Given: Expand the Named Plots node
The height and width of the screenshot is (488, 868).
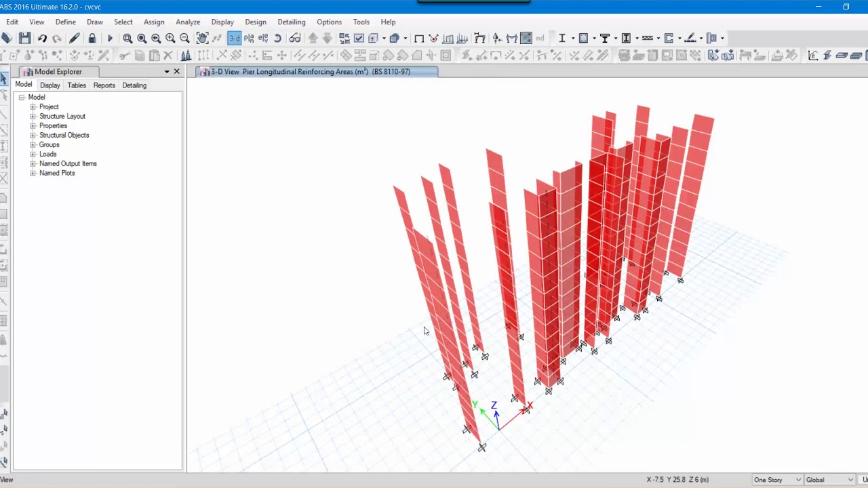Looking at the screenshot, I should 33,173.
